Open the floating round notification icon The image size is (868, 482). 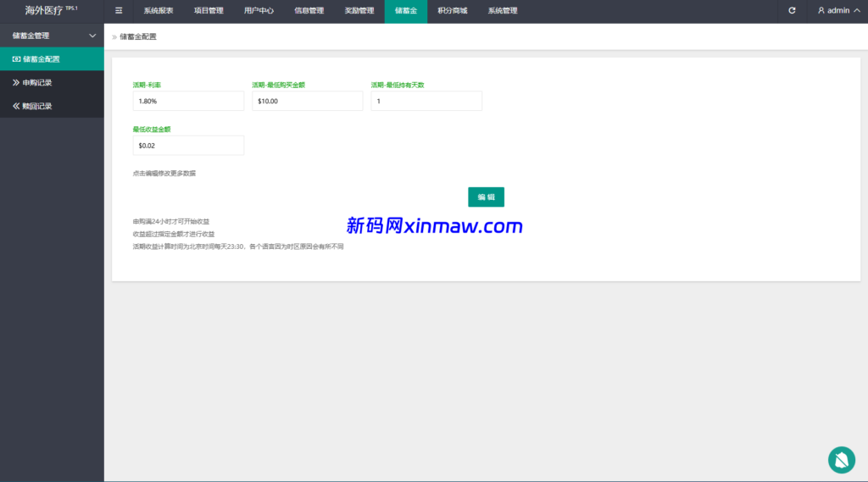coord(842,460)
